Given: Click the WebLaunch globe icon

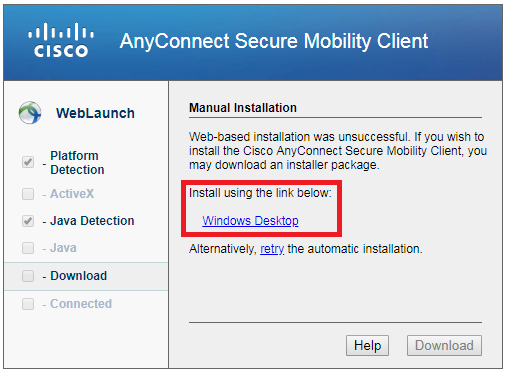Looking at the screenshot, I should (x=30, y=113).
